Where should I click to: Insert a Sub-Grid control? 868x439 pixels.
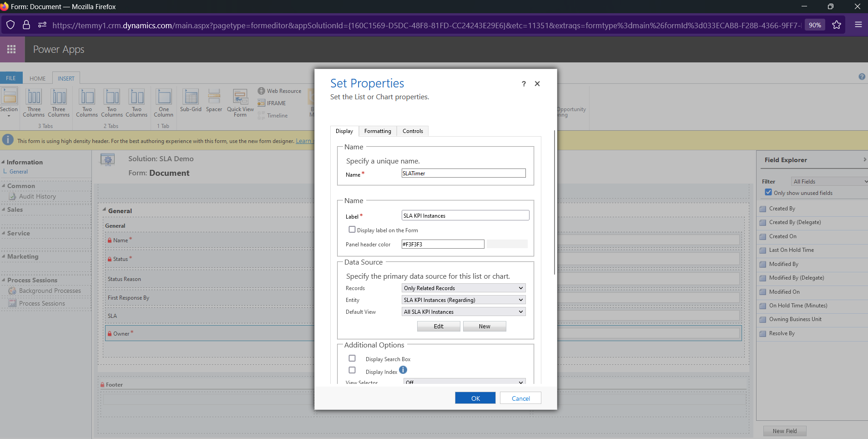(191, 100)
